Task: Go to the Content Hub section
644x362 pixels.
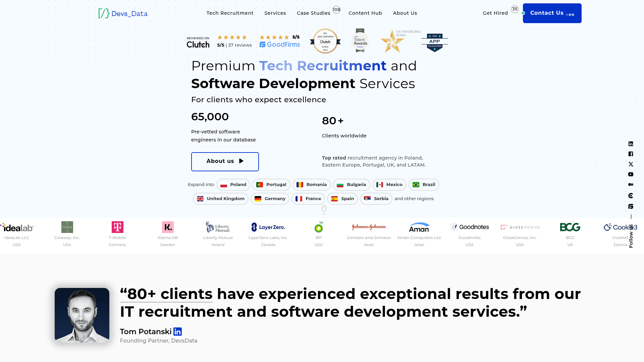Action: [x=365, y=13]
